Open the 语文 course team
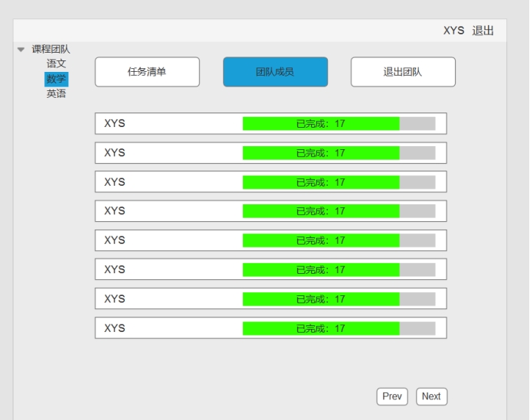The width and height of the screenshot is (530, 420). (x=56, y=63)
